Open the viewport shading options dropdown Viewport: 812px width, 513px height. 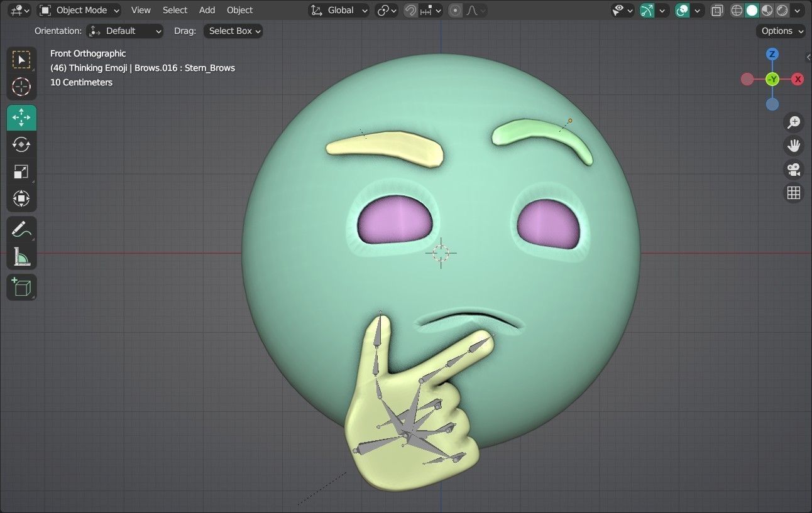798,10
